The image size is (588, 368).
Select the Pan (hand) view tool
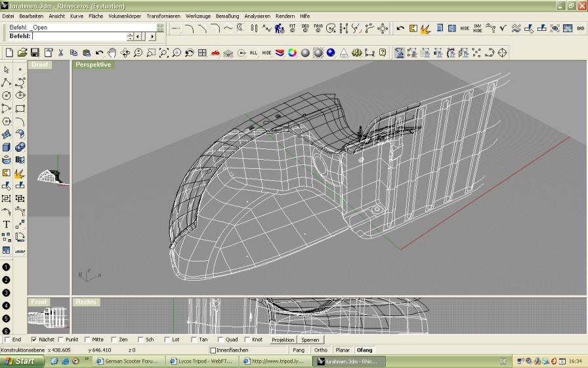coord(112,53)
